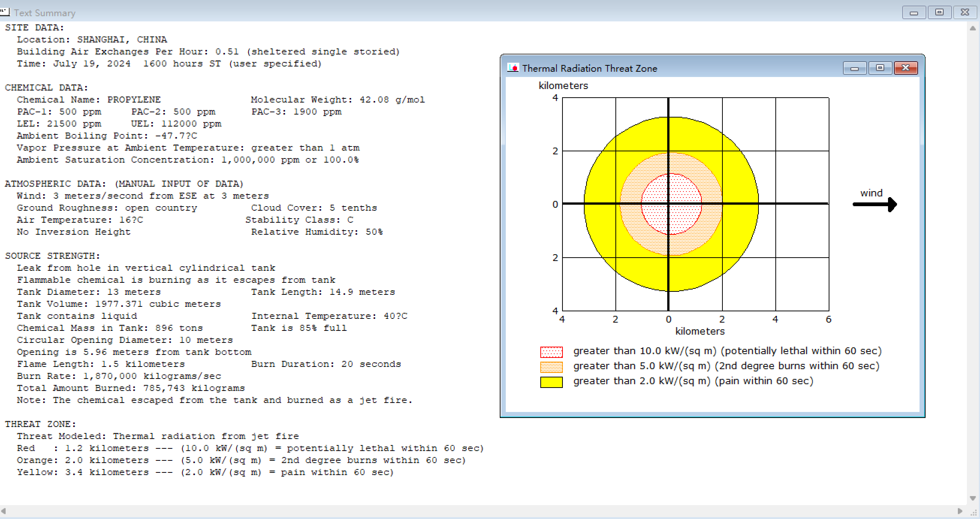Click the Thermal Radiation Threat Zone window icon
This screenshot has width=980, height=519.
click(513, 68)
